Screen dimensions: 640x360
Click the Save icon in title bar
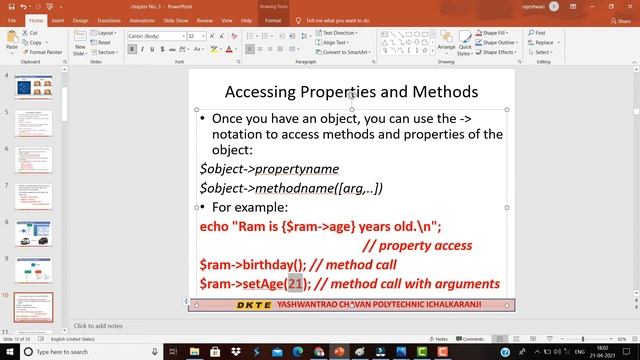coord(11,7)
